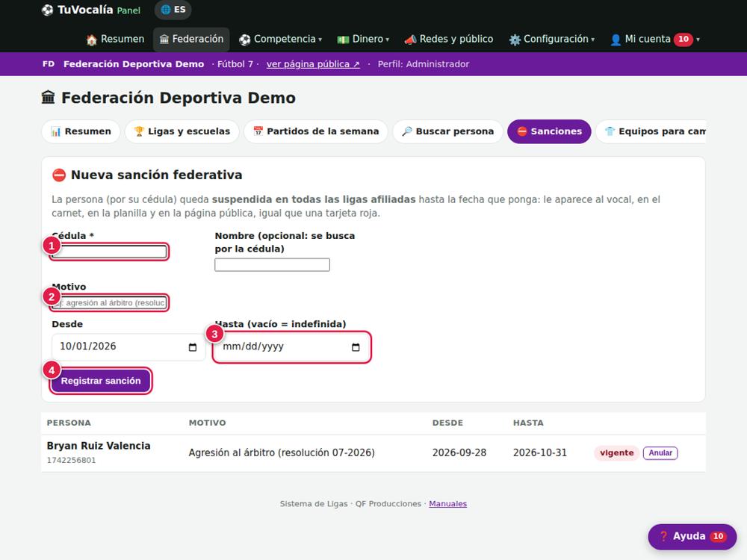Click the name Bryan Ruiz Valencia
The image size is (747, 560).
pyautogui.click(x=99, y=446)
